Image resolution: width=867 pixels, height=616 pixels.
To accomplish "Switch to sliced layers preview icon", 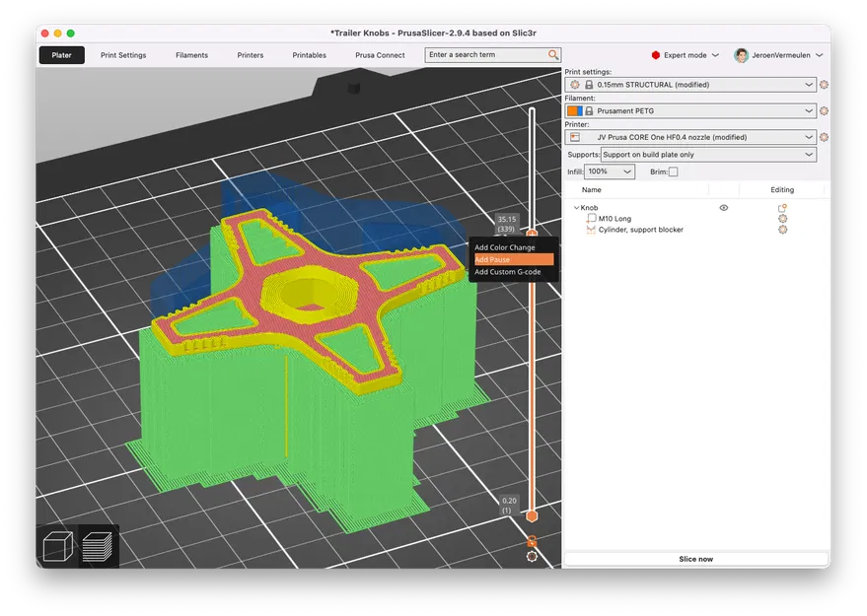I will point(98,546).
